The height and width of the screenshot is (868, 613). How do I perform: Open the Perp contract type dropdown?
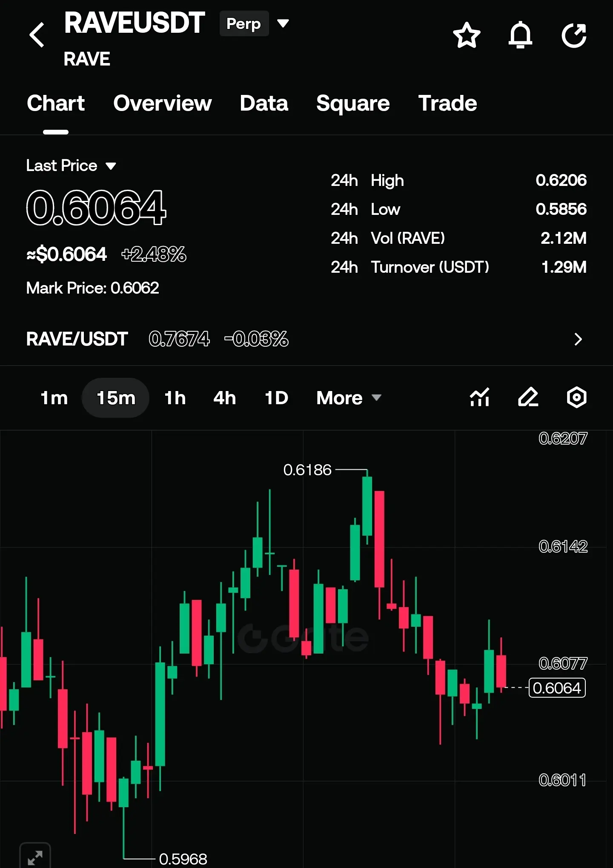point(255,23)
